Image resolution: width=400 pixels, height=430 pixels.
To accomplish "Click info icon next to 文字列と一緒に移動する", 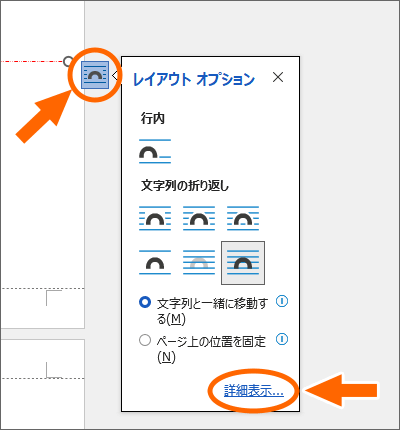I will tap(282, 301).
